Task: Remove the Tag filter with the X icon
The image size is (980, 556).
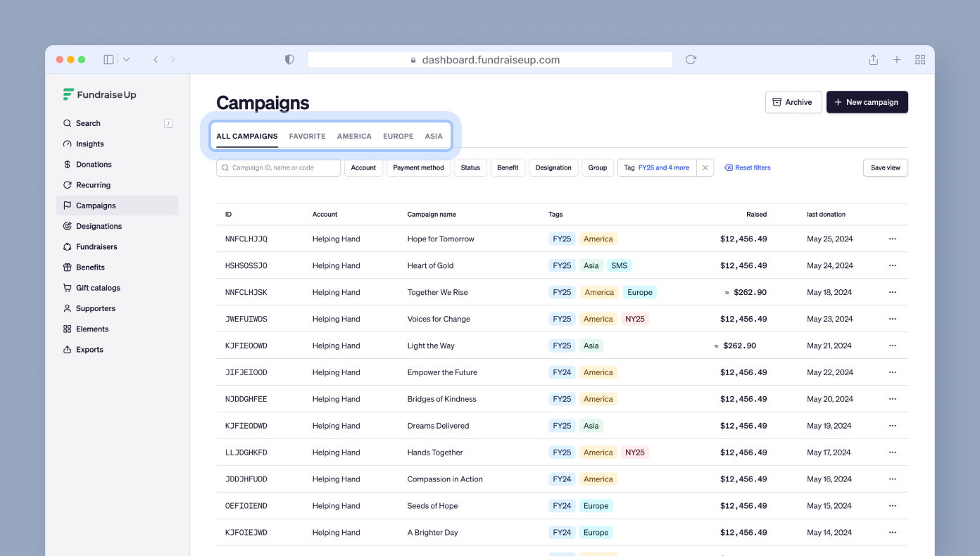Action: 705,168
